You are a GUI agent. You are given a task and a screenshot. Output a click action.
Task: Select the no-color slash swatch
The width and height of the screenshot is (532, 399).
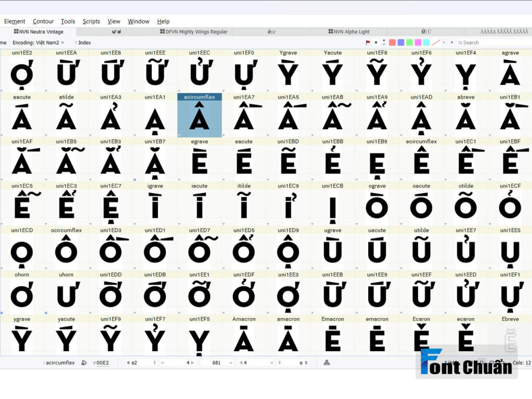point(436,43)
